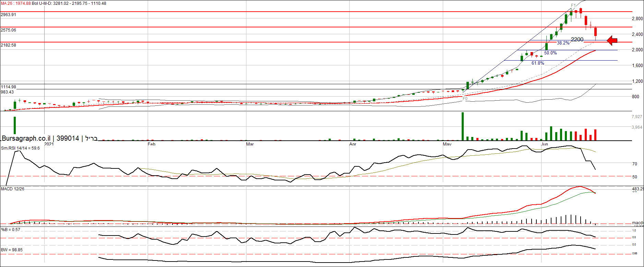This screenshot has width=644, height=267.
Task: Click the F0 Fibonacci anchor label
Action: [x=465, y=99]
